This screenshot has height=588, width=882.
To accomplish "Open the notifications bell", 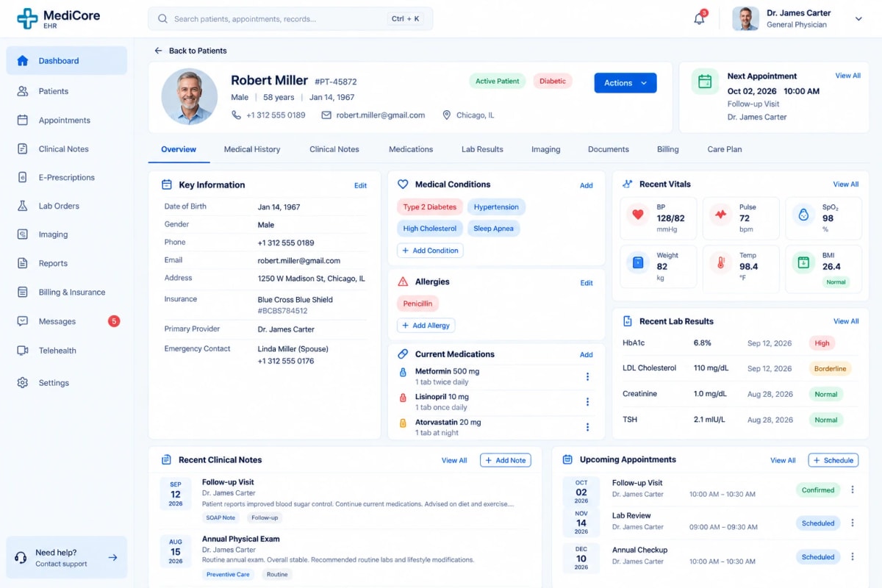I will click(699, 19).
